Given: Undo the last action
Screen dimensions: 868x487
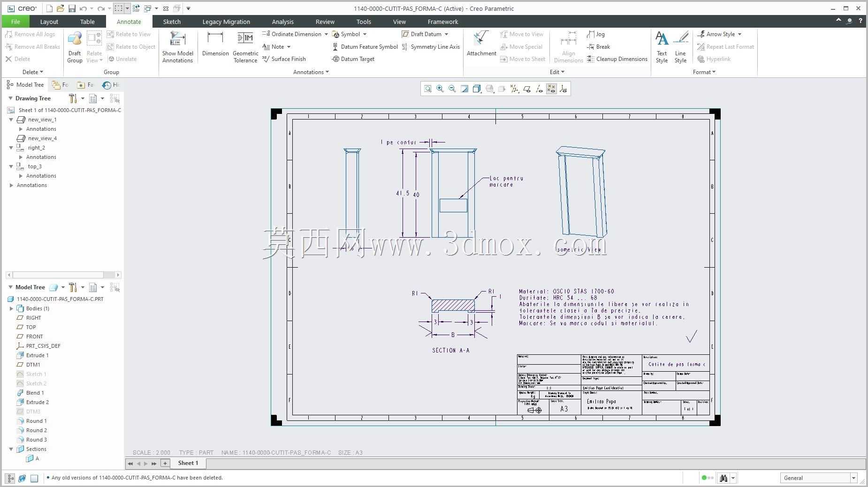Looking at the screenshot, I should (x=83, y=8).
